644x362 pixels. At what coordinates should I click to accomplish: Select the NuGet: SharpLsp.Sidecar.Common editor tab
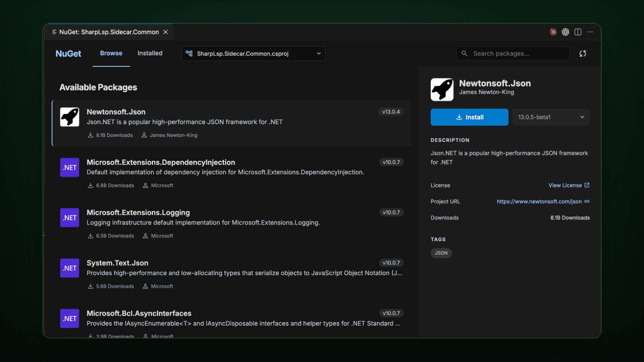click(x=109, y=32)
